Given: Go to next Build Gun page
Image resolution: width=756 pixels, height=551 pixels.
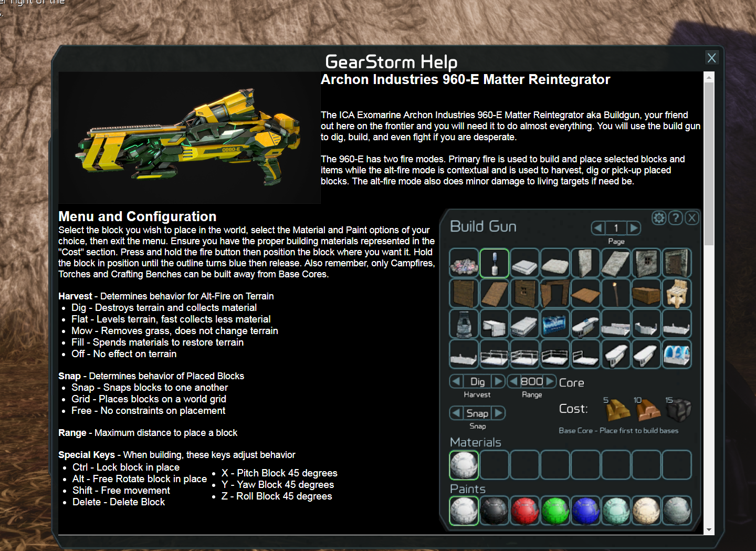Looking at the screenshot, I should tap(634, 228).
